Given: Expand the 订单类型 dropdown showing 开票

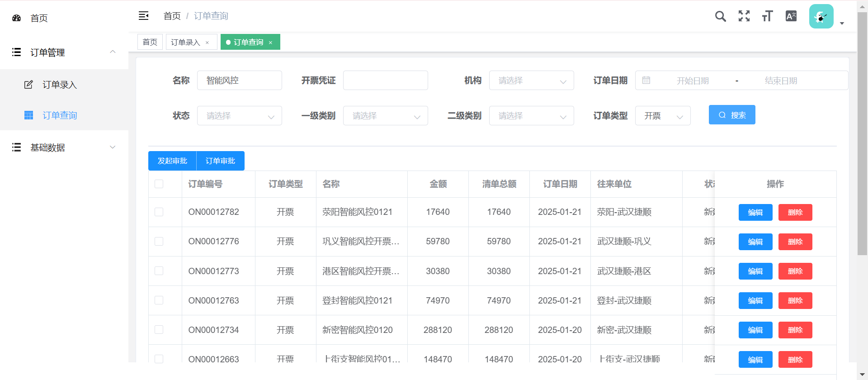Looking at the screenshot, I should [662, 116].
